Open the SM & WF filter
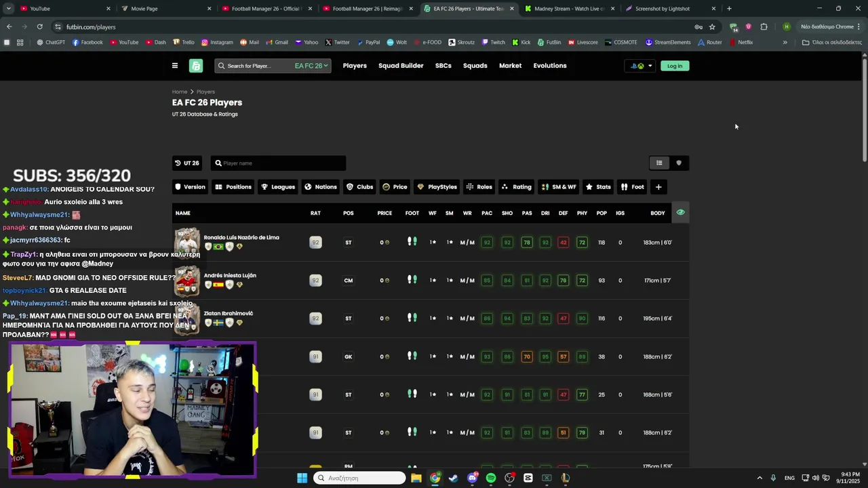868x488 pixels. pyautogui.click(x=559, y=187)
